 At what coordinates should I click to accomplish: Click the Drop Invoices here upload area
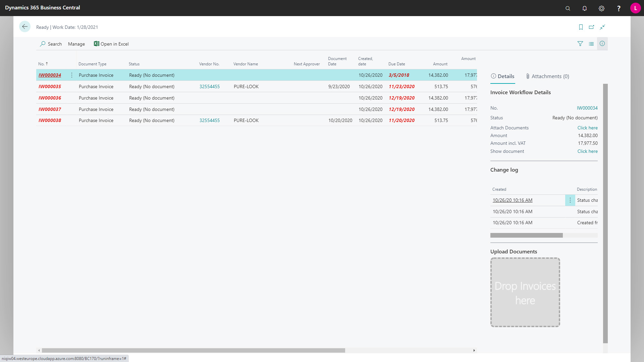[525, 292]
